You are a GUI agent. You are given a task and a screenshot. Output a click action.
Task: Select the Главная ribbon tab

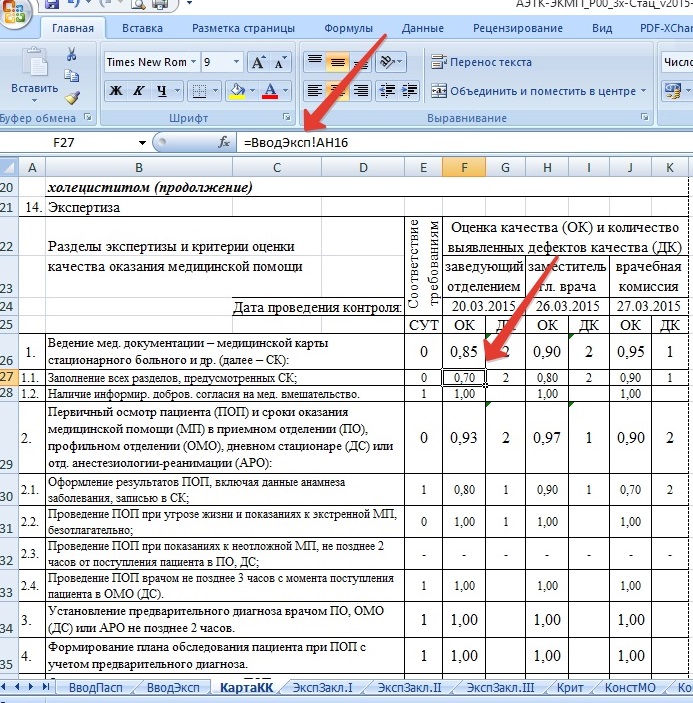tap(73, 28)
